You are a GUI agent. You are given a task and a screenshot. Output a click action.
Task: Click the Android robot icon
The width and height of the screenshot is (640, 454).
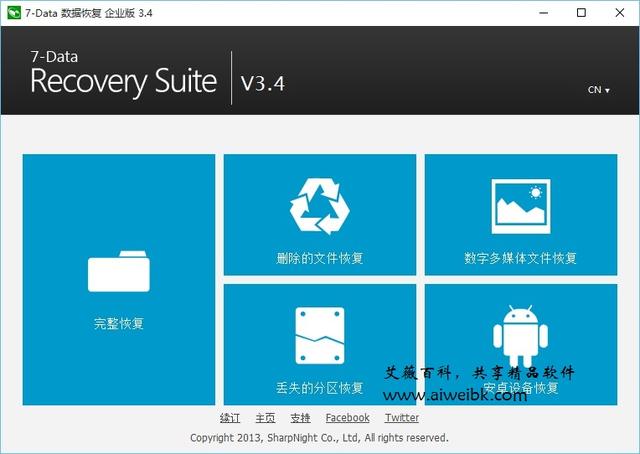[x=520, y=336]
